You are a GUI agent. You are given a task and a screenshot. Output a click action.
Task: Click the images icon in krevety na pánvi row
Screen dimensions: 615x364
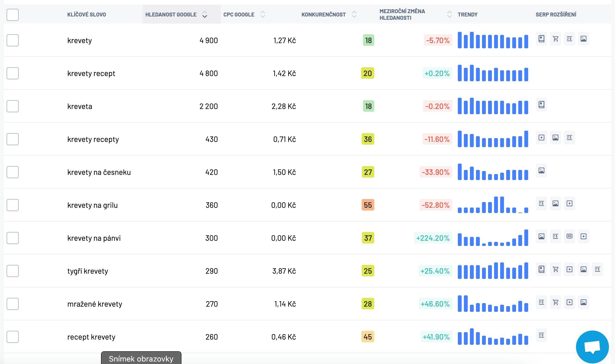point(541,236)
